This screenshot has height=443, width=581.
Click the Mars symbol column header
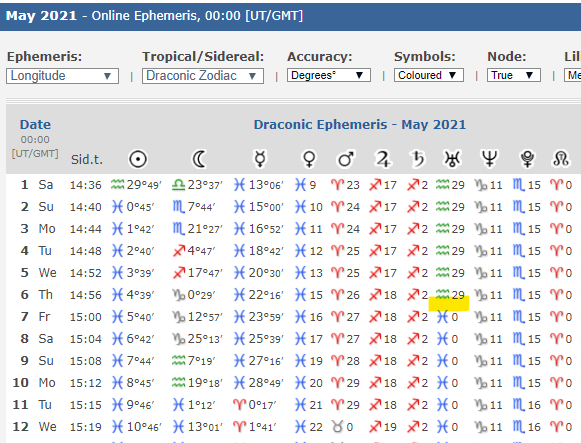tap(345, 159)
